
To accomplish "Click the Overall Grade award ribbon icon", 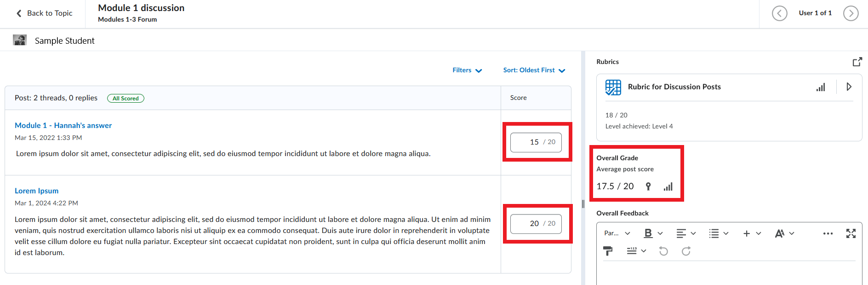I will click(648, 186).
